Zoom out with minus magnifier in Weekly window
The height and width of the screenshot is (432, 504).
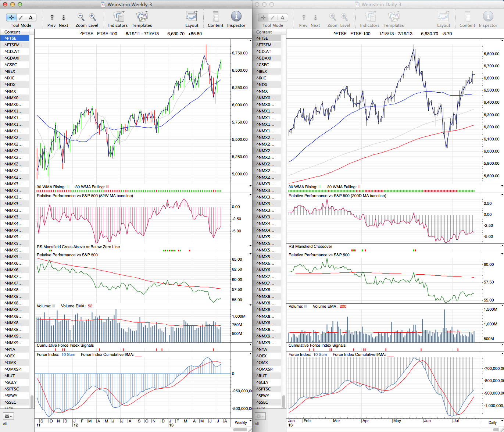[x=81, y=17]
